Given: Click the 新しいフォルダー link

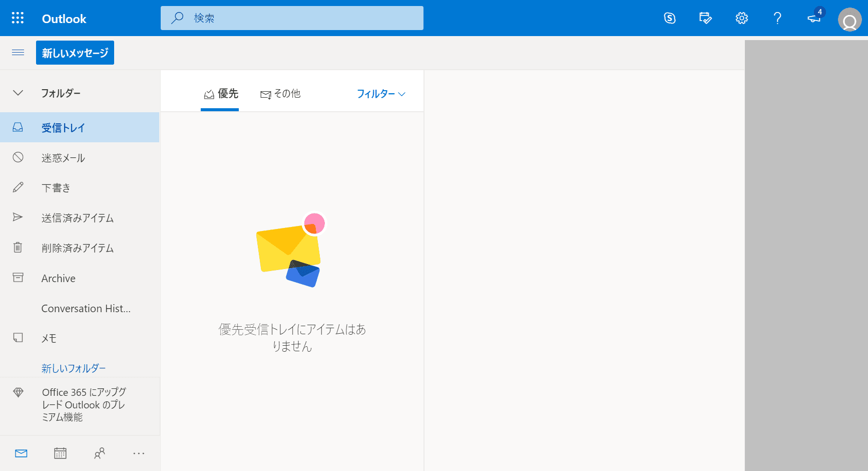Looking at the screenshot, I should click(x=74, y=368).
